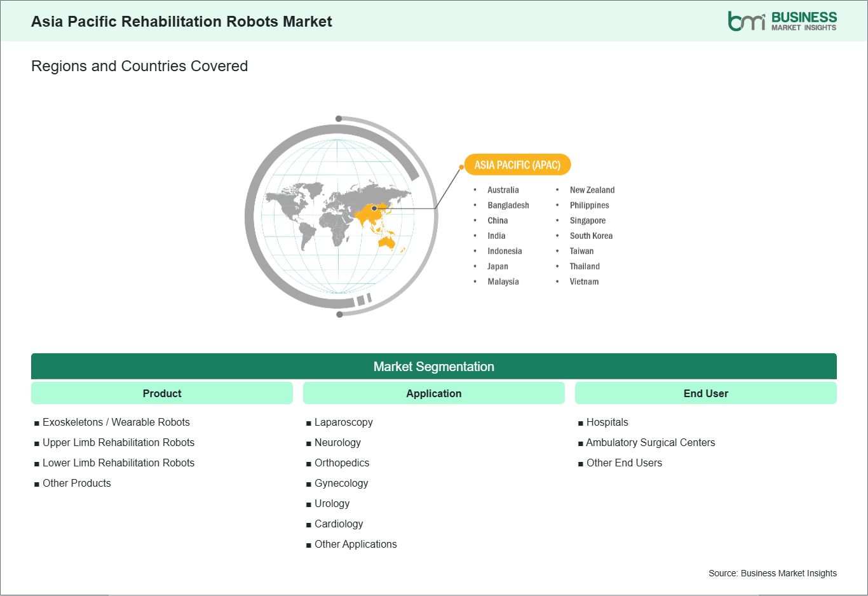
Task: Click the Laparoscopy application item
Action: (x=343, y=422)
